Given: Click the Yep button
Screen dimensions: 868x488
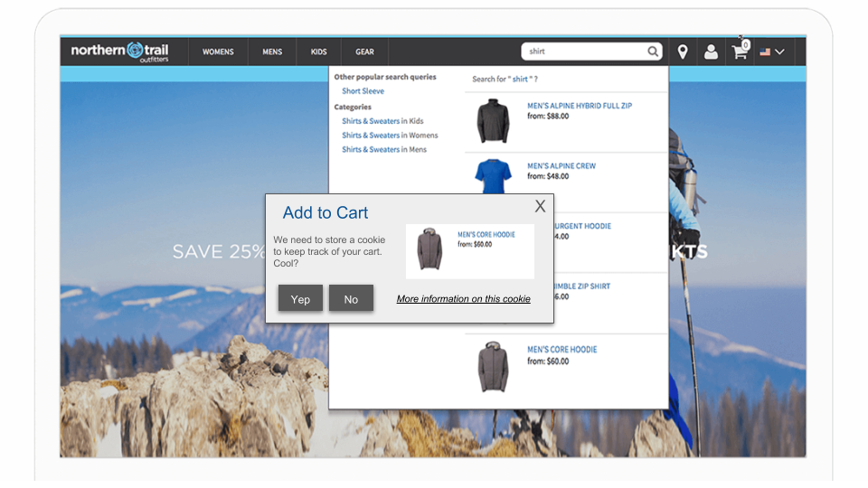Looking at the screenshot, I should [300, 299].
